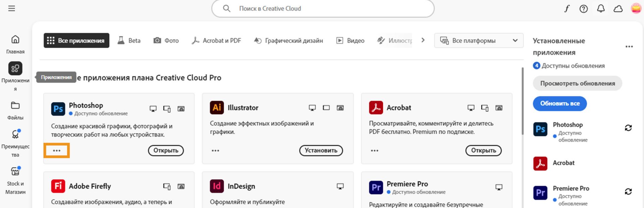This screenshot has height=208, width=644.
Task: Switch to the Видео tab
Action: [x=350, y=41]
